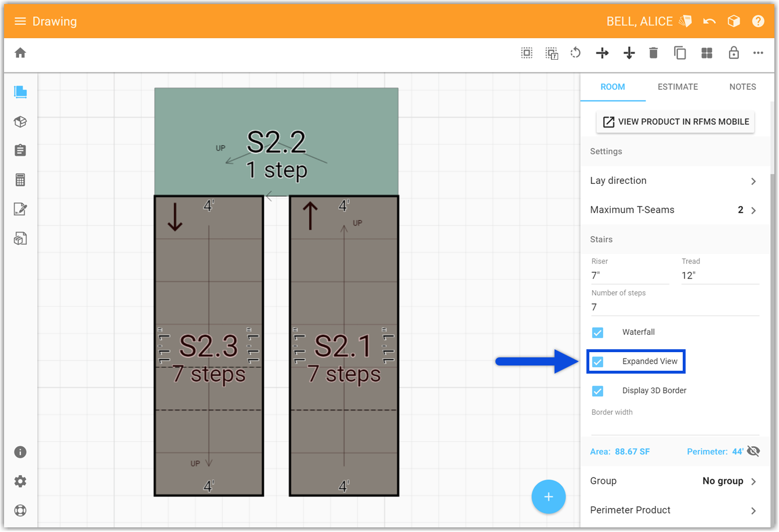The height and width of the screenshot is (532, 779).
Task: Expand the Lay direction setting
Action: [675, 180]
